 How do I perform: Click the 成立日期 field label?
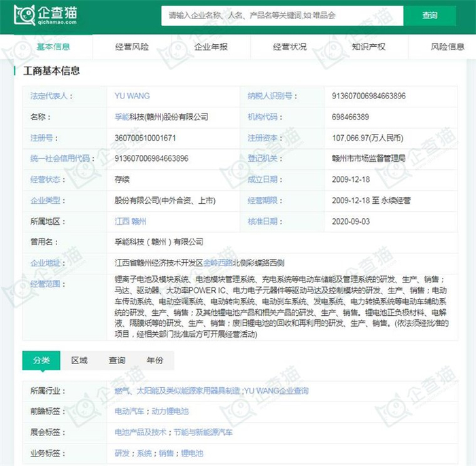262,179
